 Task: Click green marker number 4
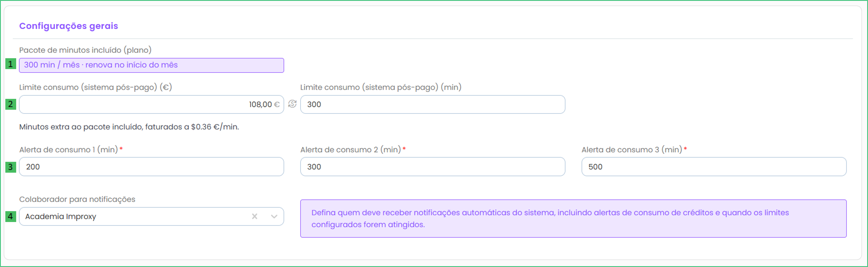coord(10,216)
